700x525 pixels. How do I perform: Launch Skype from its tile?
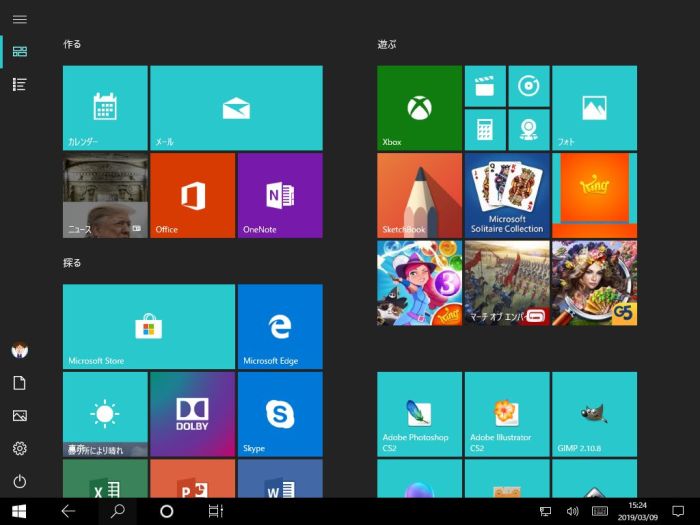coord(280,413)
